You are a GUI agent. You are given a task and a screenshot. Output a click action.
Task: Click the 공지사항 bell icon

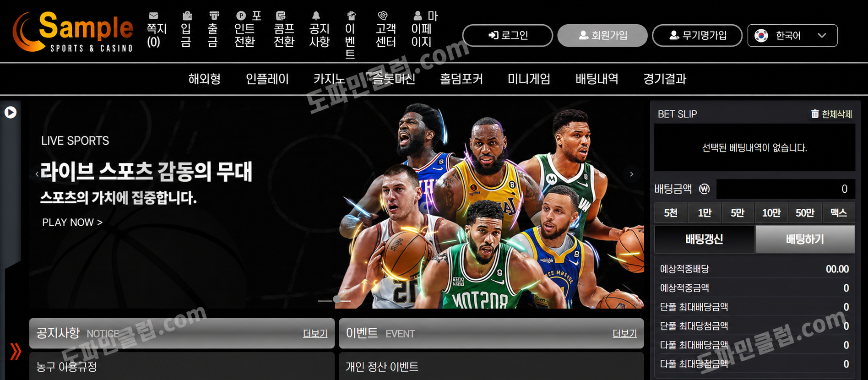316,16
